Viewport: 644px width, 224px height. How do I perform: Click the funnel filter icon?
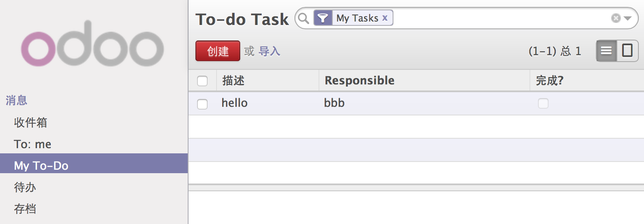coord(323,18)
